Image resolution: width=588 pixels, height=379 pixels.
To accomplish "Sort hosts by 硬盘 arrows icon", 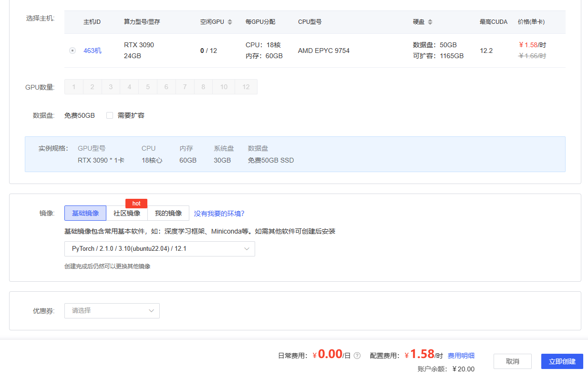I will point(430,22).
